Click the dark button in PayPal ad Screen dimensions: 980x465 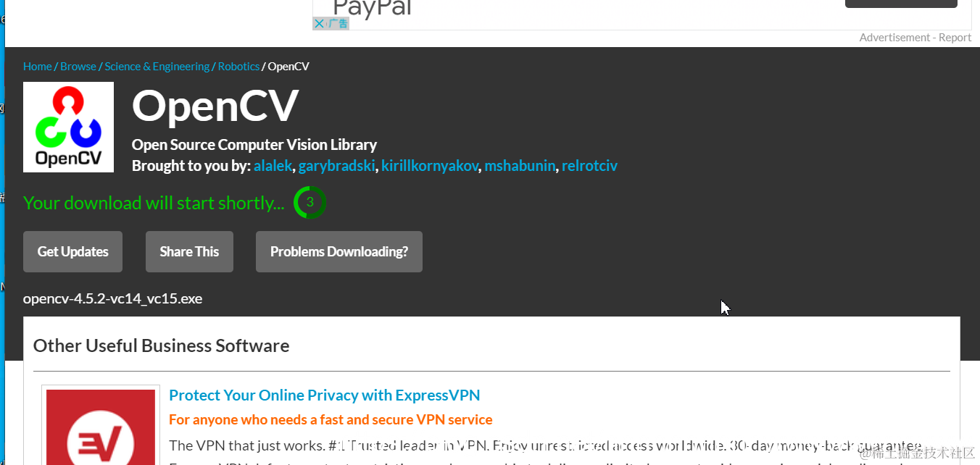(x=901, y=4)
